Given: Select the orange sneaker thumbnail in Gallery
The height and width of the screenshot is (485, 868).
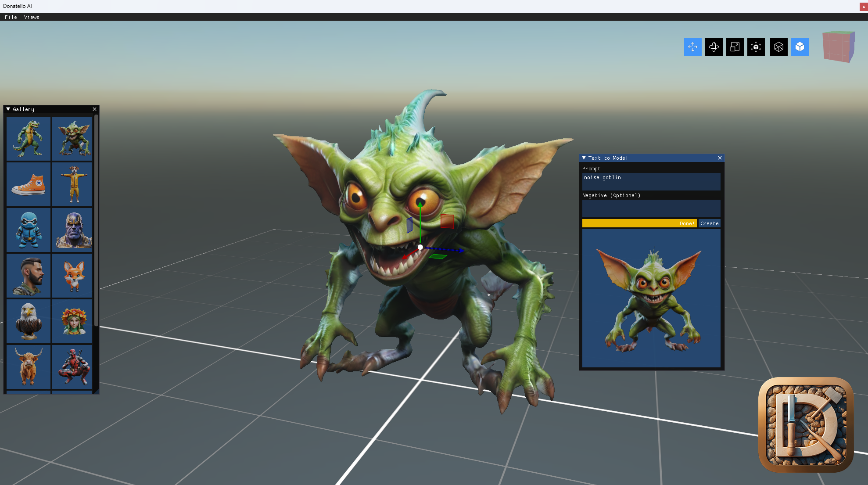Looking at the screenshot, I should click(x=28, y=184).
